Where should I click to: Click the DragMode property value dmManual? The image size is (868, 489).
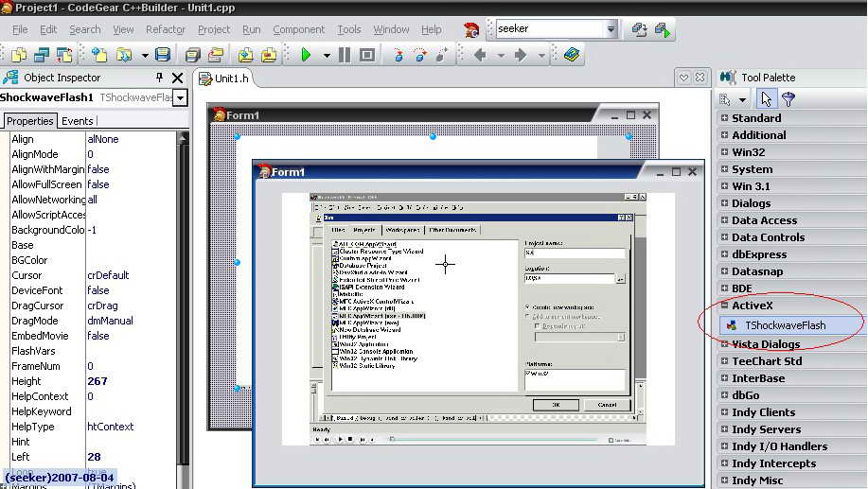(110, 321)
